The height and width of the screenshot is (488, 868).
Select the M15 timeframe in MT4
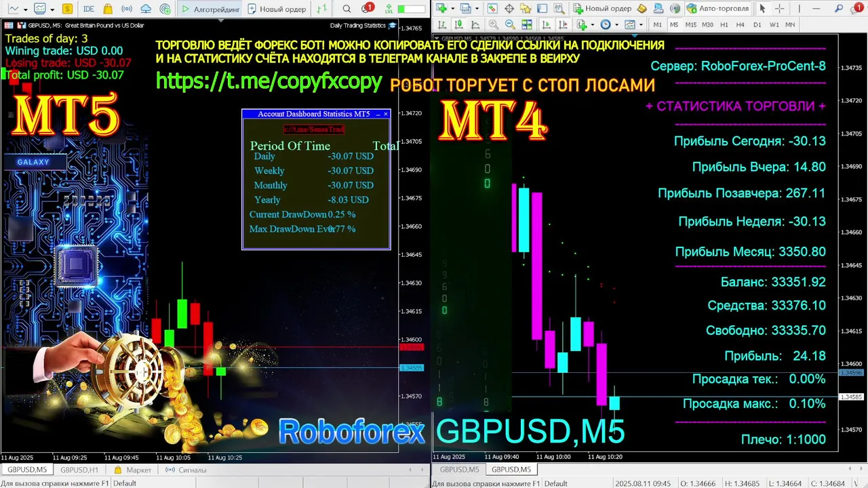(691, 24)
